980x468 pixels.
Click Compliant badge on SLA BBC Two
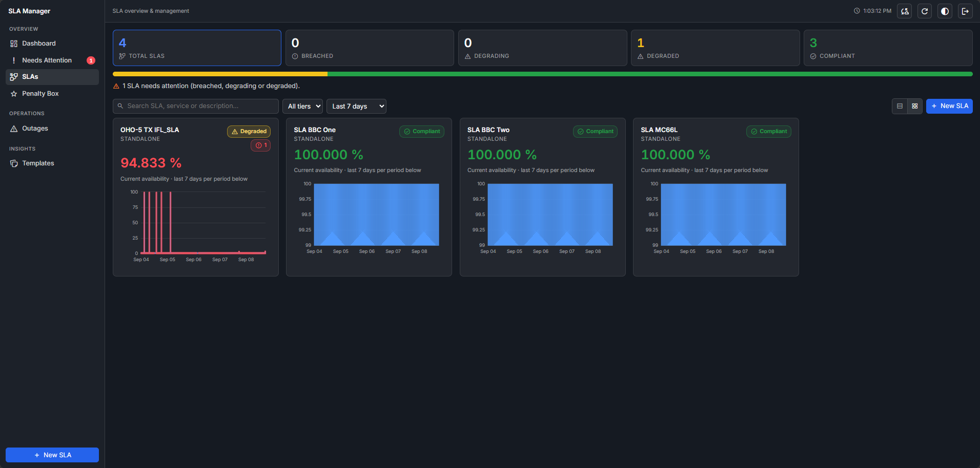pos(595,132)
